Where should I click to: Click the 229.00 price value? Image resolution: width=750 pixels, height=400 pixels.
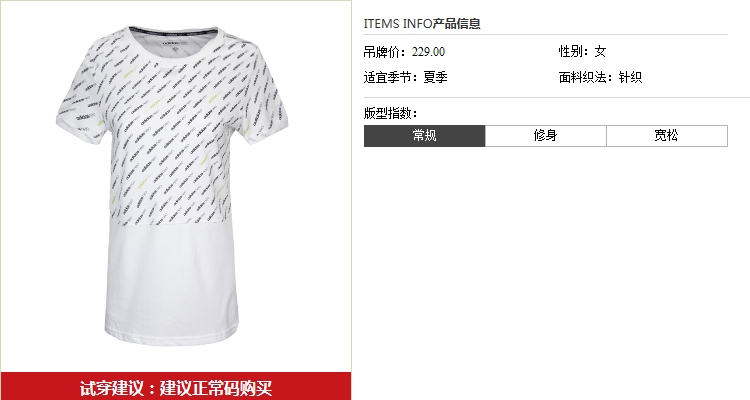tap(428, 52)
